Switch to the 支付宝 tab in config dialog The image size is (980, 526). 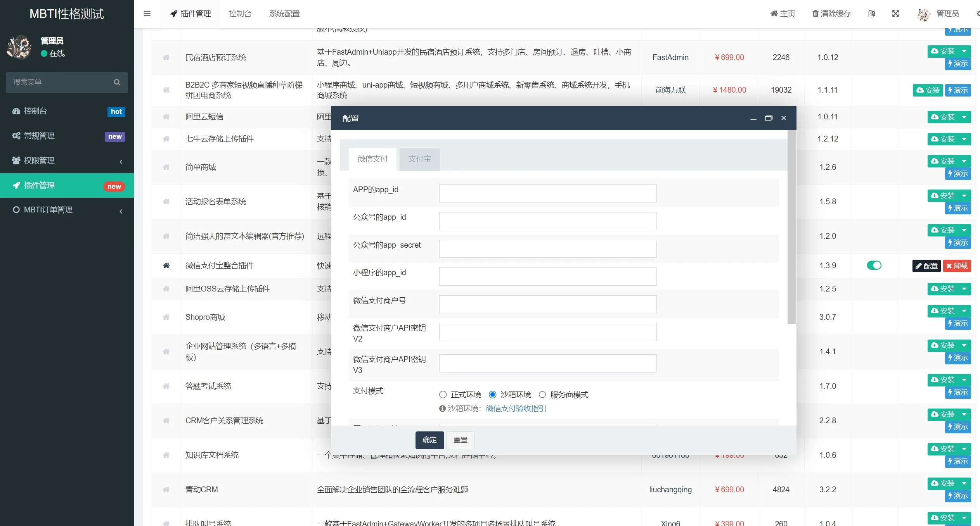[419, 159]
